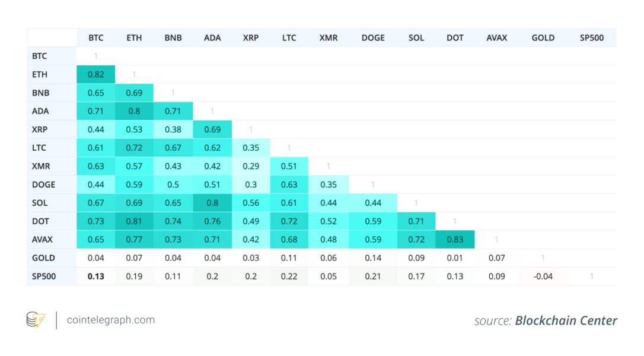Click the 0.81 ETH-DOT correlation cell
Image resolution: width=644 pixels, height=356 pixels.
(x=134, y=221)
